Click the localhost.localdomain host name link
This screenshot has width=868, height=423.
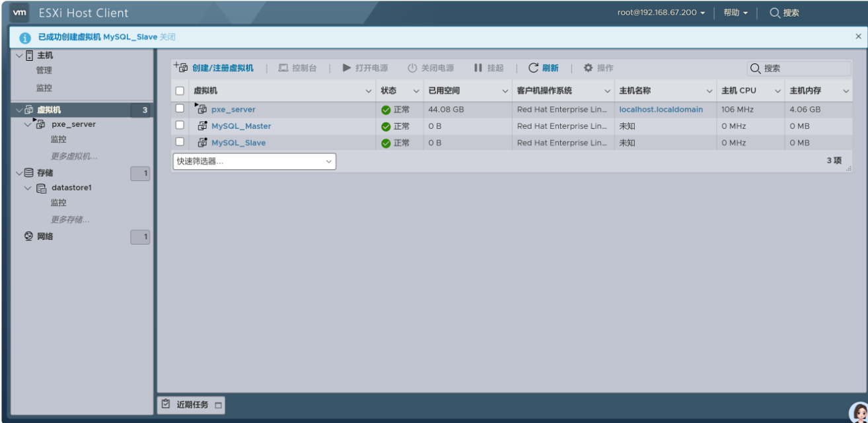click(661, 110)
